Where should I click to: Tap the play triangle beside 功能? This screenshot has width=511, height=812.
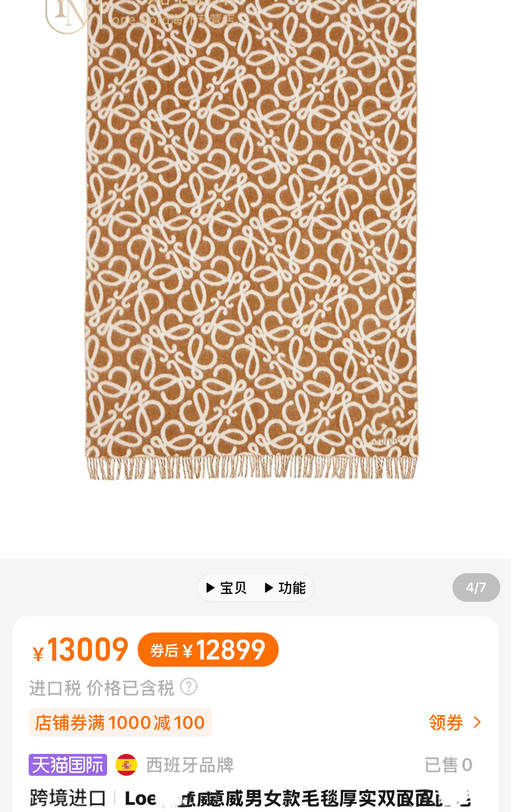pyautogui.click(x=269, y=588)
